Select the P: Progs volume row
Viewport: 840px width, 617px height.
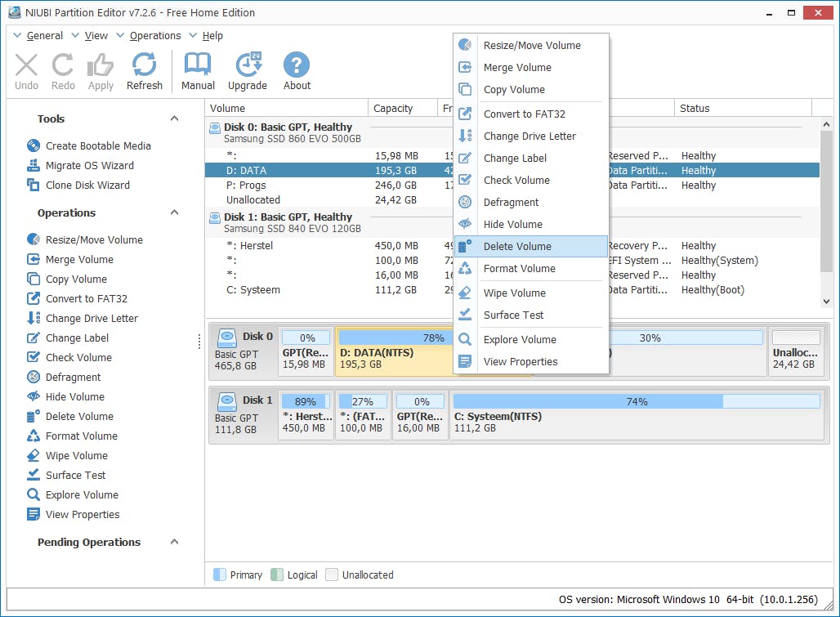tap(246, 186)
